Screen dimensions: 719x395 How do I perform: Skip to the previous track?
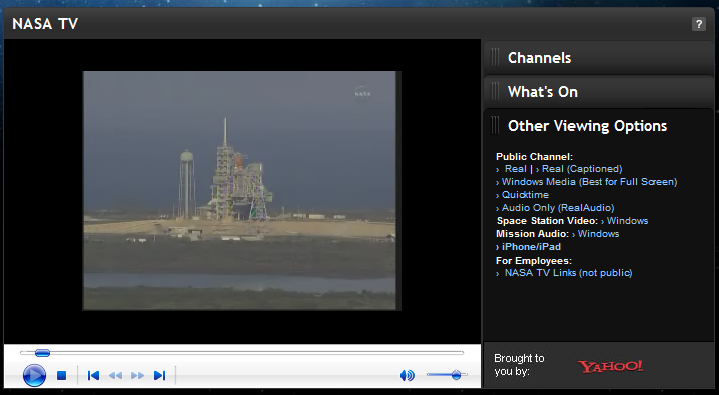coord(94,376)
